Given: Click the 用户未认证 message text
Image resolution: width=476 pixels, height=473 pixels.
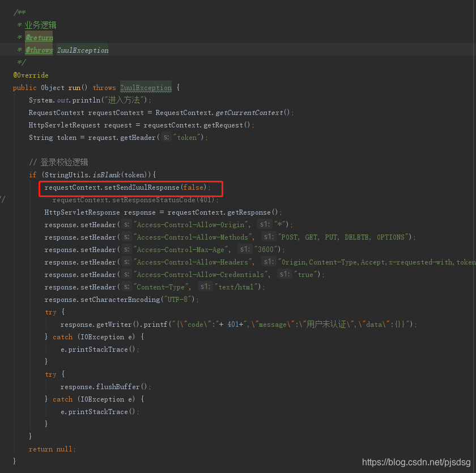Looking at the screenshot, I should pyautogui.click(x=326, y=325).
